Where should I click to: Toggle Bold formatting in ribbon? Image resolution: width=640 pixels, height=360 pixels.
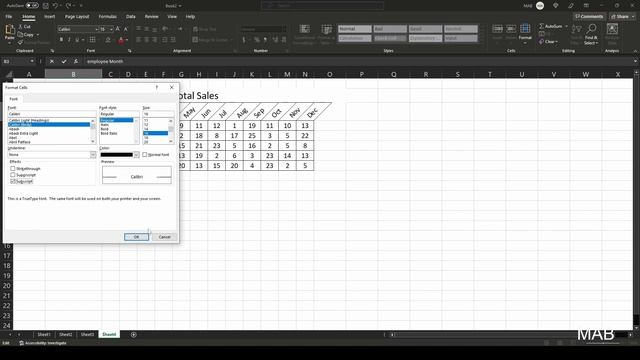(x=61, y=40)
